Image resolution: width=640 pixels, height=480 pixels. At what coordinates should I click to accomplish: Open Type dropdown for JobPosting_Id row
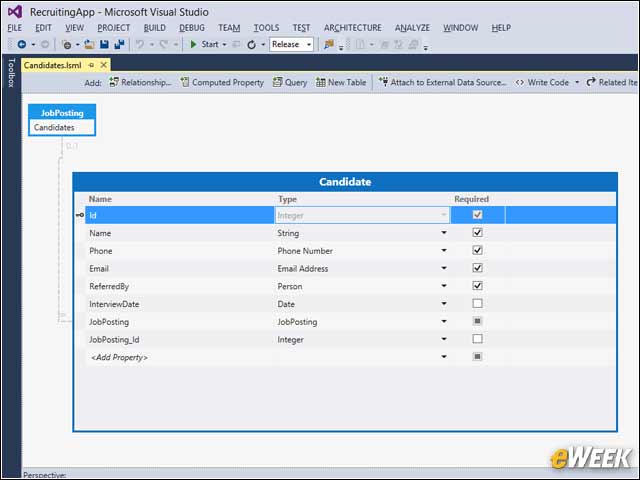coord(444,339)
